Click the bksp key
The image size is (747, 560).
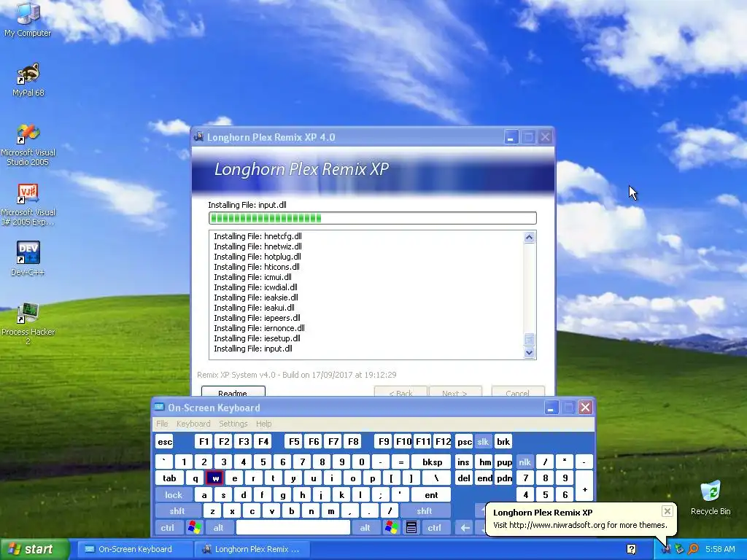tap(433, 462)
